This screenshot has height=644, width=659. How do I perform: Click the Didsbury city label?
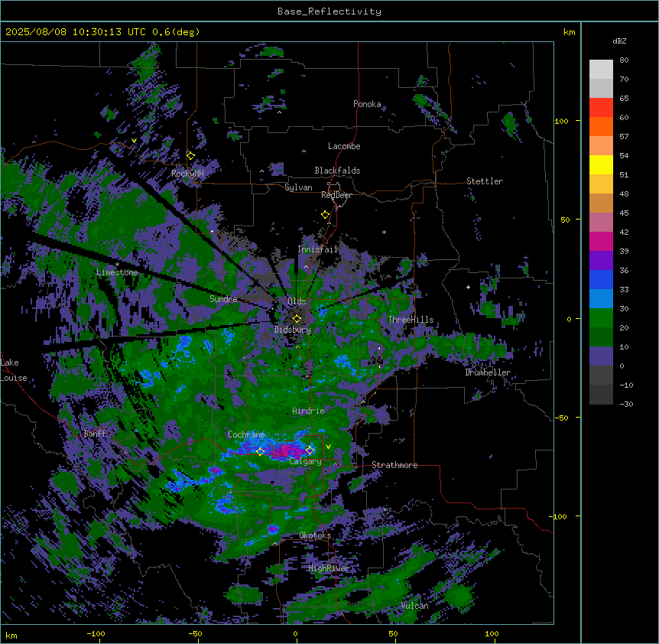(293, 330)
